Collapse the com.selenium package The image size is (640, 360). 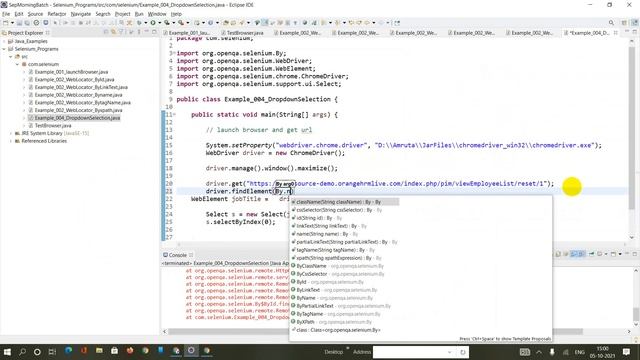pyautogui.click(x=17, y=64)
